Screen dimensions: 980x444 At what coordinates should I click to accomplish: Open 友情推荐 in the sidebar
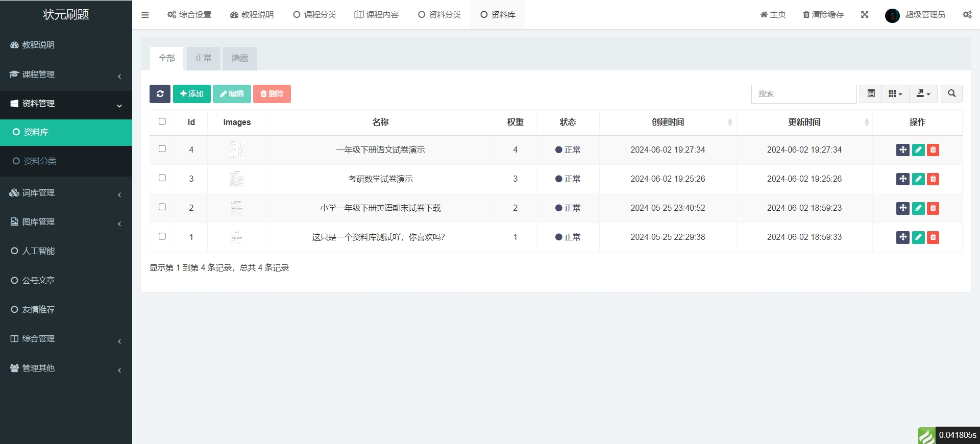point(66,310)
